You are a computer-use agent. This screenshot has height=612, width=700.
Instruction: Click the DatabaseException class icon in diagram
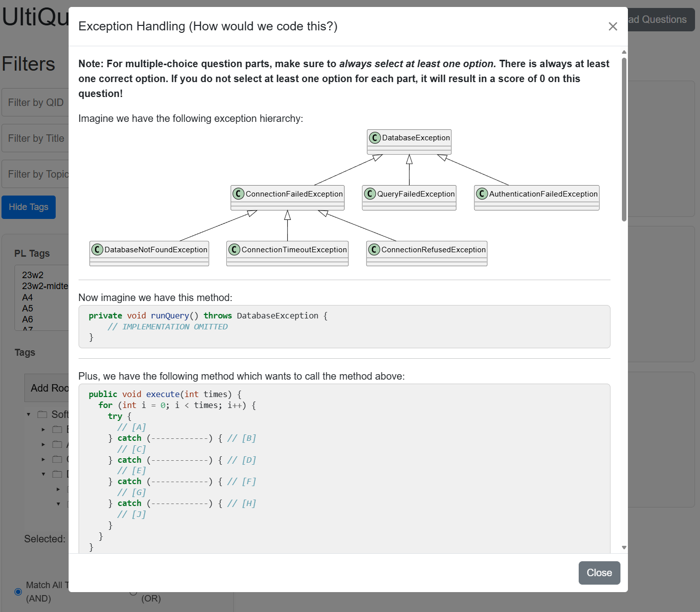click(375, 138)
